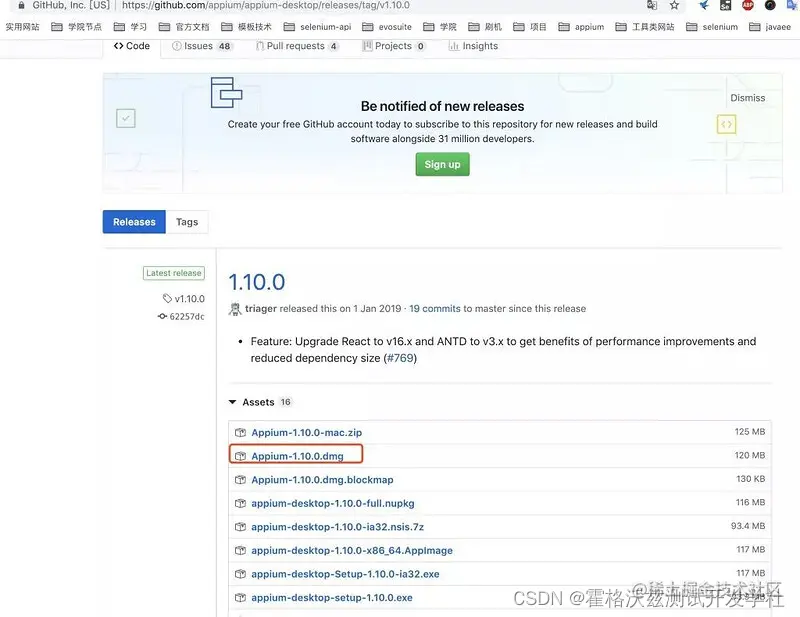Click the green Sign up button
Viewport: 800px width, 617px height.
pyautogui.click(x=442, y=164)
